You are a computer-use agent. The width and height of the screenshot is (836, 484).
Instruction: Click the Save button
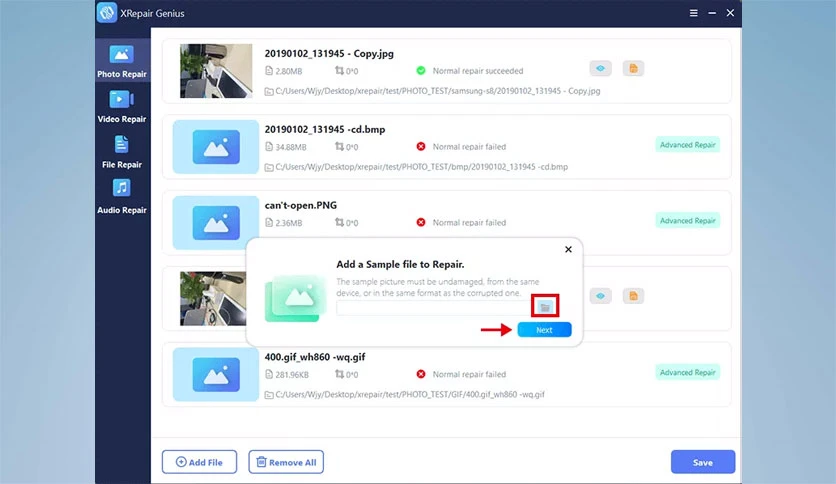click(703, 462)
